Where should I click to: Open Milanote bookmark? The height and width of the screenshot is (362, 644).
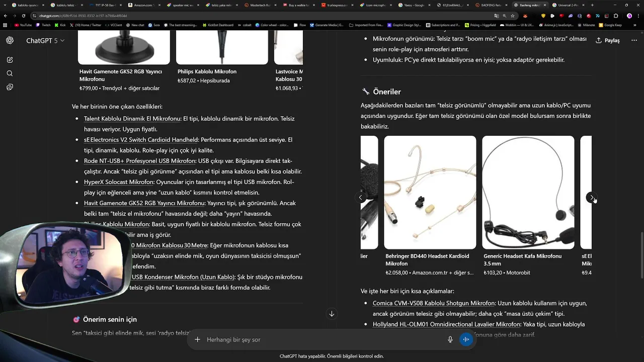pos(586,25)
